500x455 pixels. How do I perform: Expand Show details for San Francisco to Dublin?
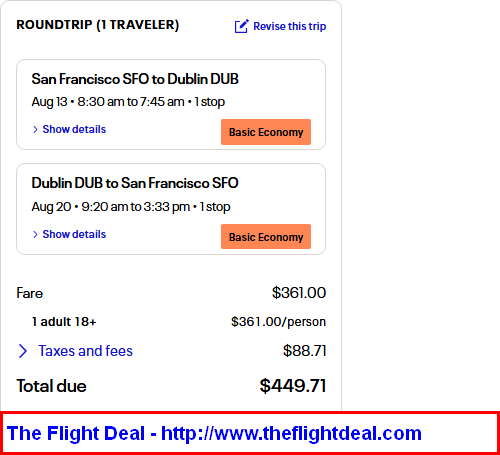pos(74,129)
